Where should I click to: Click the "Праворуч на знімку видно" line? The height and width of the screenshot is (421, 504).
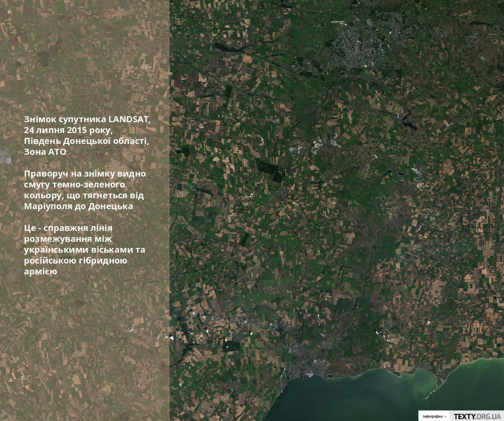click(x=85, y=174)
